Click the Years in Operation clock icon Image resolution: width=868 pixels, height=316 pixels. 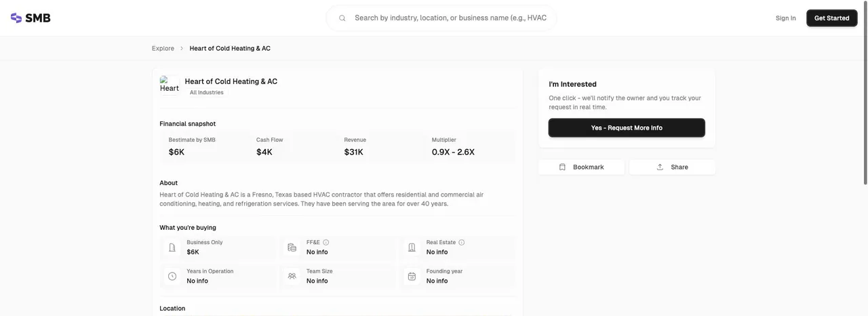172,276
